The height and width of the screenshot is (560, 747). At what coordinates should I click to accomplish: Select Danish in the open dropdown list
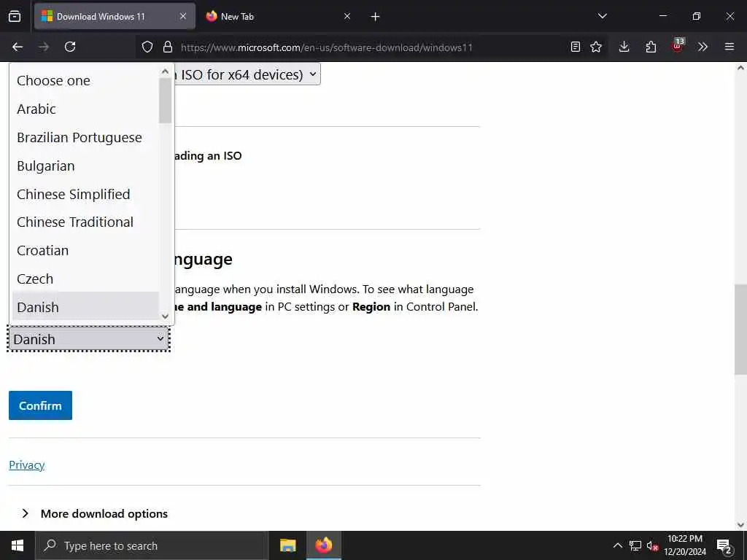[85, 307]
